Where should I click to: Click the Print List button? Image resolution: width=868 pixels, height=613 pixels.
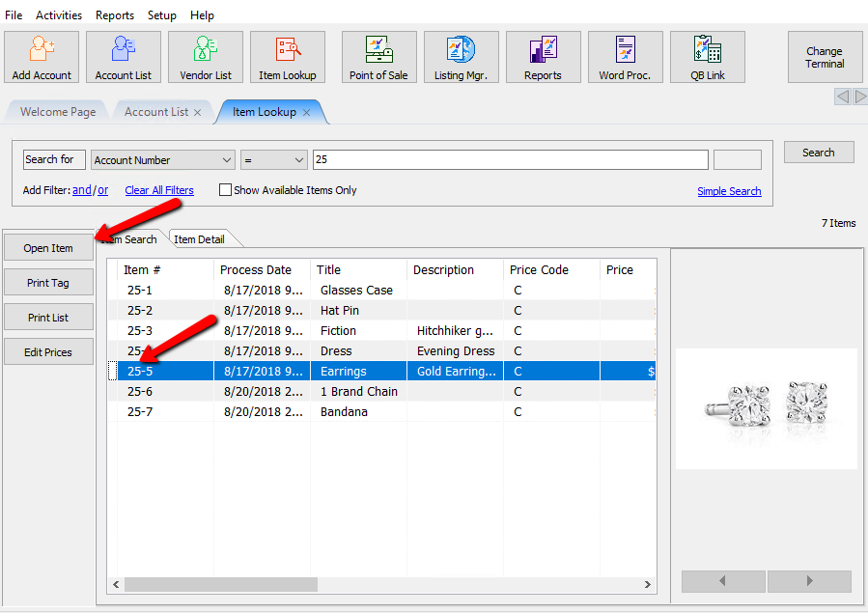[48, 318]
